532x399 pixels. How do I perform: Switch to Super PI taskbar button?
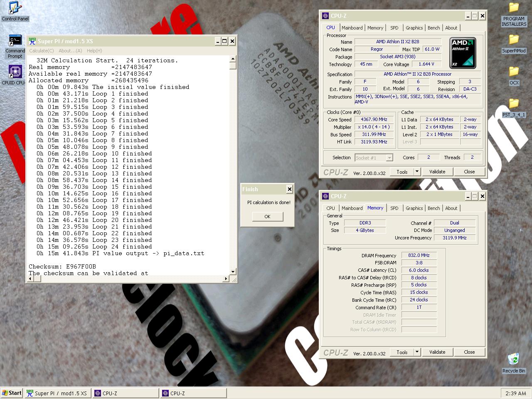(57, 393)
